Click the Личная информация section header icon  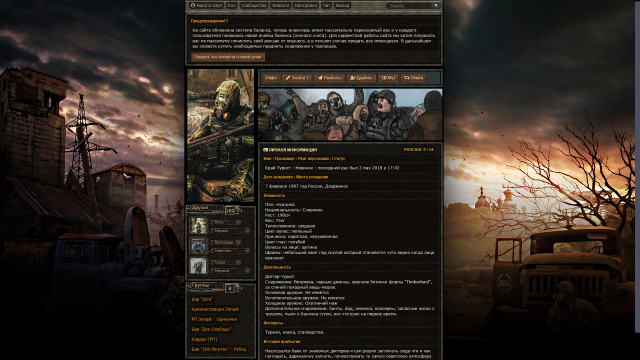[265, 150]
